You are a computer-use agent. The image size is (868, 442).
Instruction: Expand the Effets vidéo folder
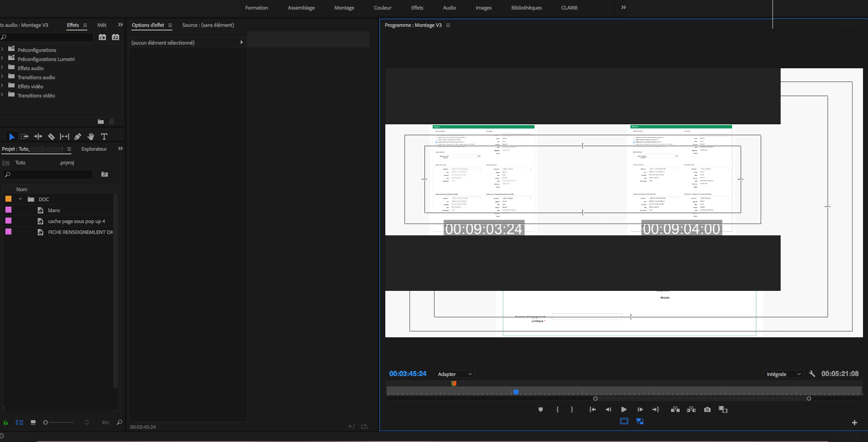(2, 86)
